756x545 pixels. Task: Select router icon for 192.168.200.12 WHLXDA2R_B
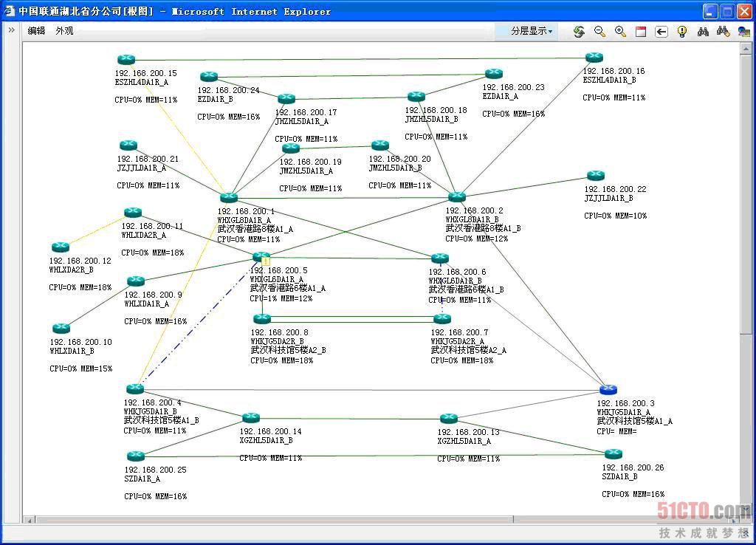click(x=61, y=247)
